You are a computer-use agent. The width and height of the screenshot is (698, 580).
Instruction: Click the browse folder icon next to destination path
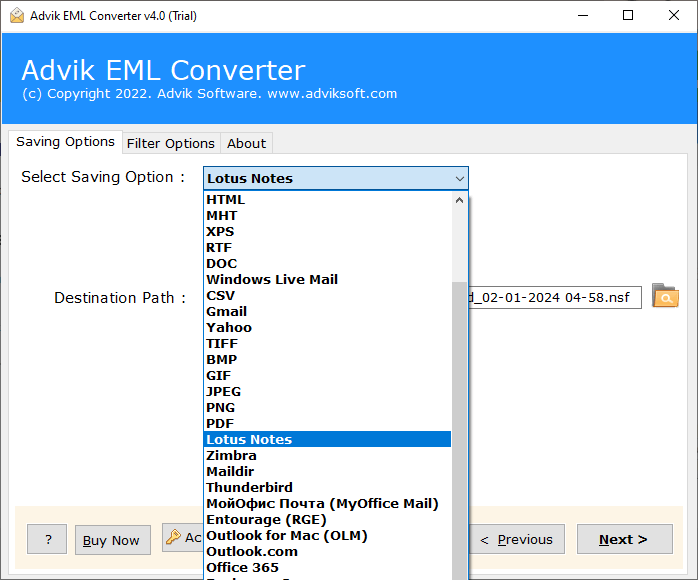click(665, 296)
